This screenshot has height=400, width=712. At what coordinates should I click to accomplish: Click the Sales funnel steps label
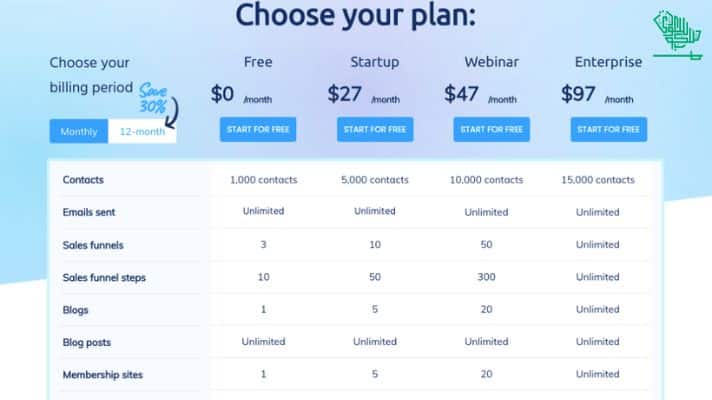pos(104,277)
